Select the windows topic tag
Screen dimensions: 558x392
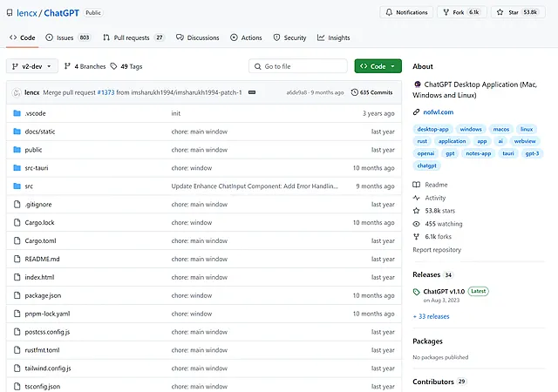[471, 129]
